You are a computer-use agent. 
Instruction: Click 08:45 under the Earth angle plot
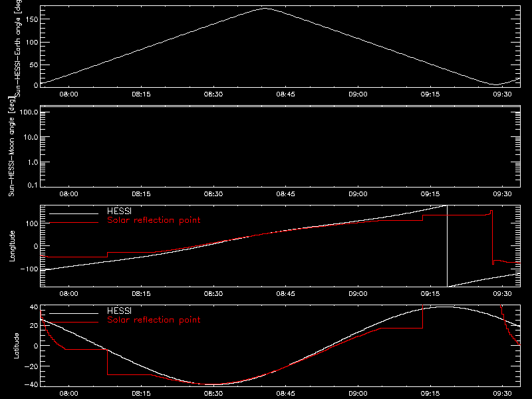(x=286, y=94)
